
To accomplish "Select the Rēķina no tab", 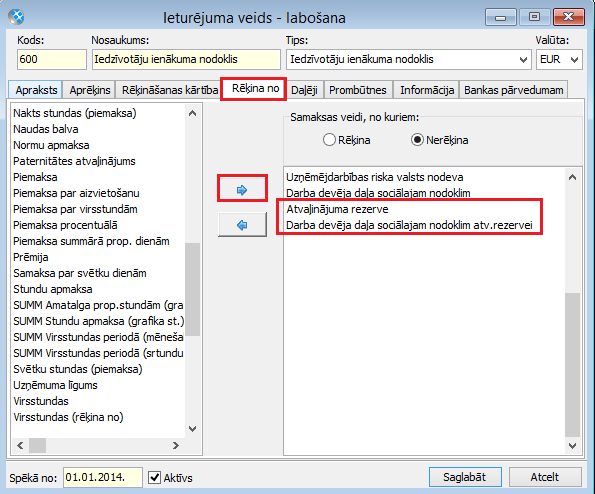I will pyautogui.click(x=254, y=88).
